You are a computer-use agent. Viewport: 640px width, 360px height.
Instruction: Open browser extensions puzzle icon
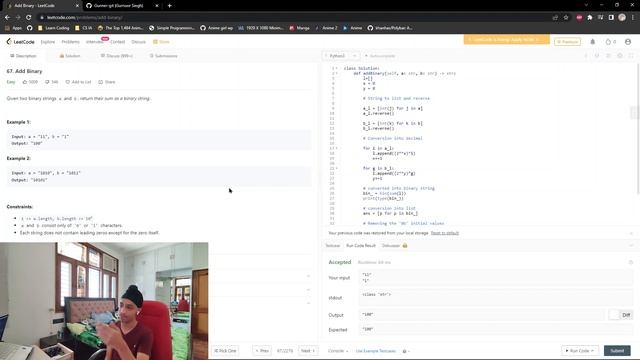(x=590, y=18)
